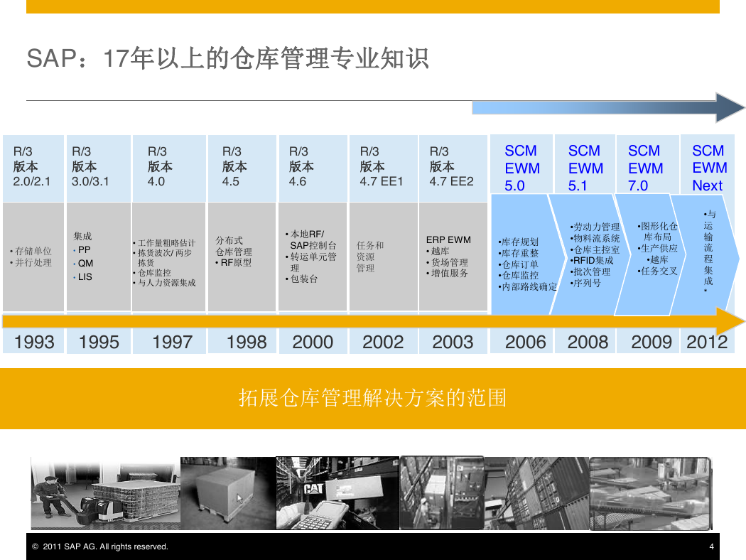Click the 2009 timeline year

652,342
